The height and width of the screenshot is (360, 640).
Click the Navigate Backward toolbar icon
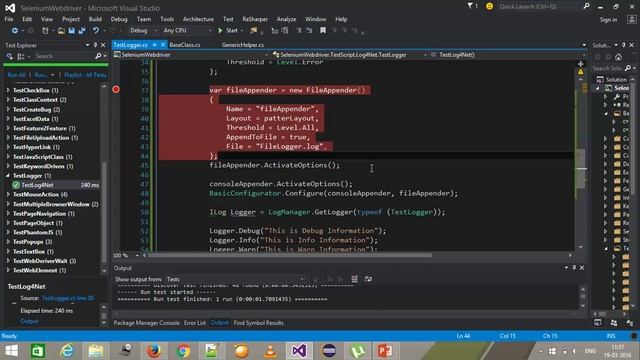(x=15, y=31)
